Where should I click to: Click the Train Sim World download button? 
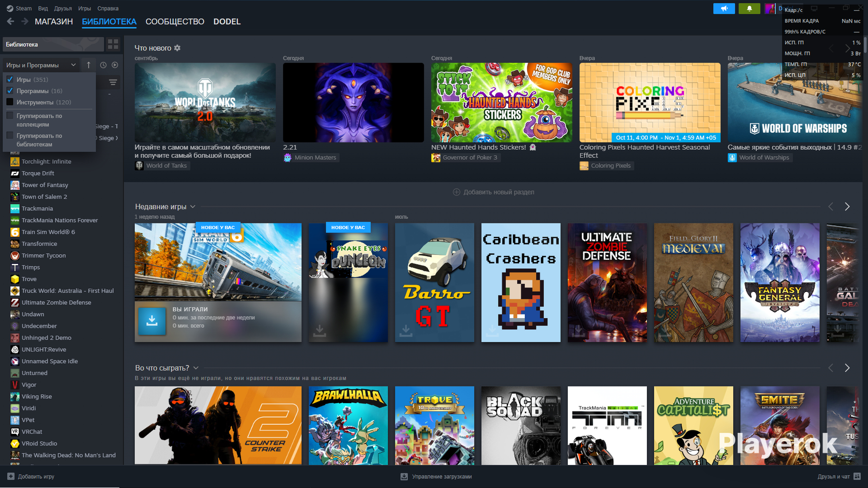(x=152, y=321)
